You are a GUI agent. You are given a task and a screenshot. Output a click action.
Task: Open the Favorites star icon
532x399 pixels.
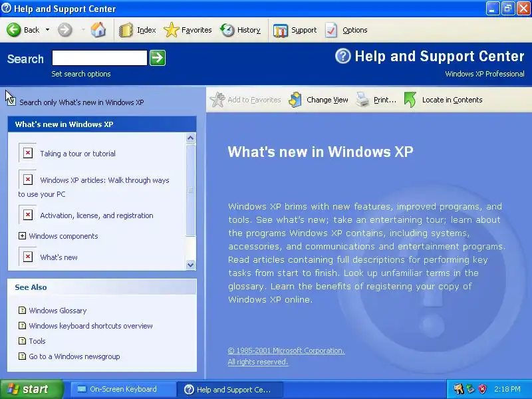(x=171, y=30)
